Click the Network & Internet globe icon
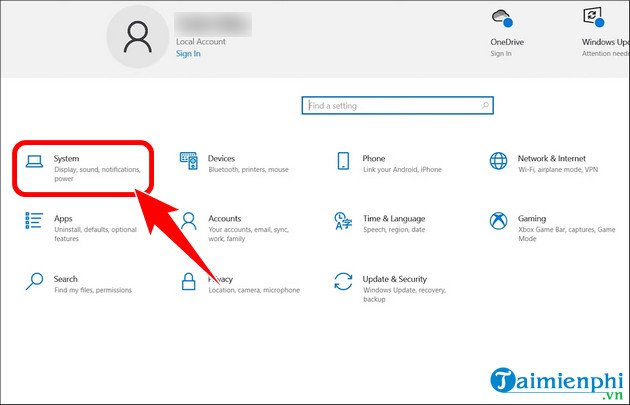630x405 pixels. pos(498,161)
